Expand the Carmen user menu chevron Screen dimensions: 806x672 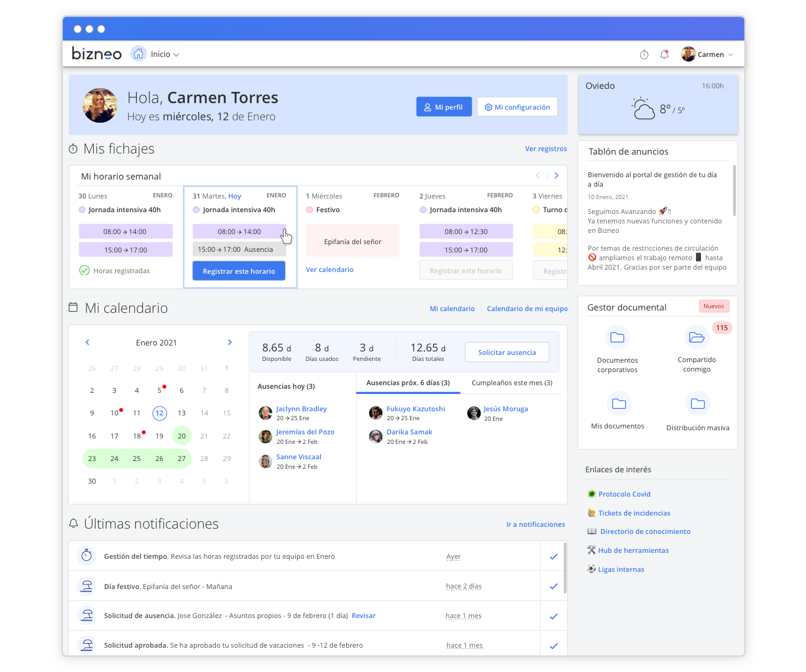(730, 55)
